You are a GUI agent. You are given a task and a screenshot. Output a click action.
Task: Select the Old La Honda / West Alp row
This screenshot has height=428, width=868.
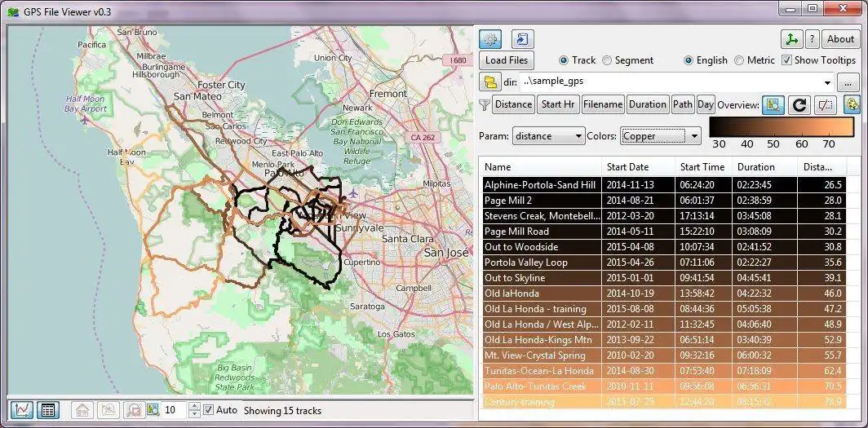click(662, 324)
